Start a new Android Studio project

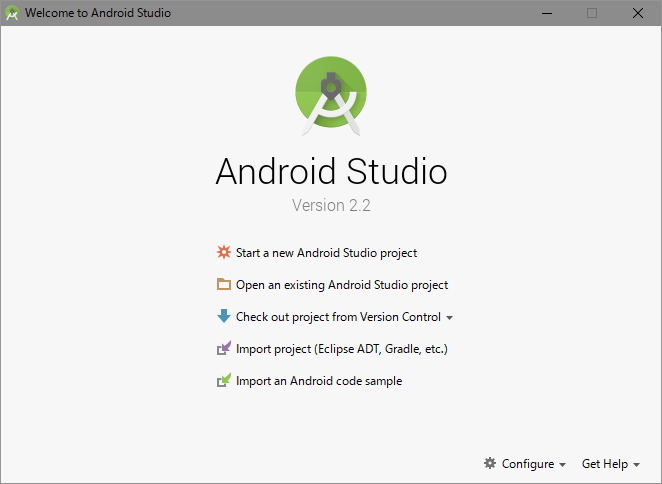[x=326, y=253]
